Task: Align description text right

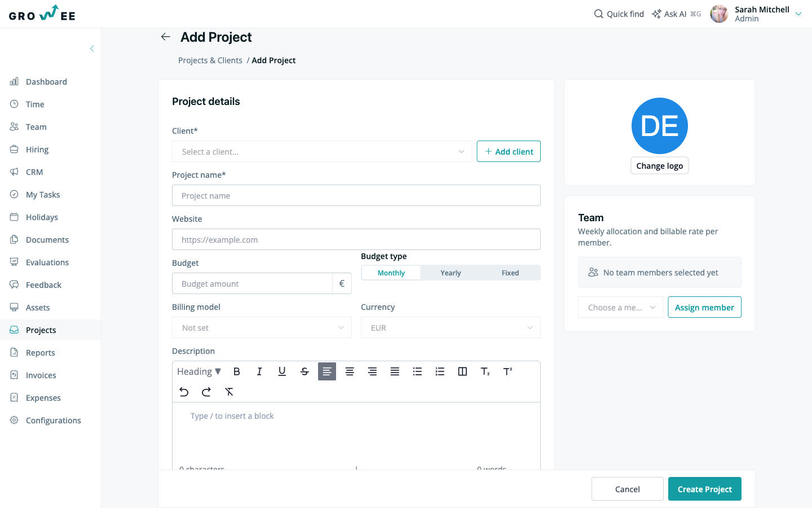Action: [372, 371]
